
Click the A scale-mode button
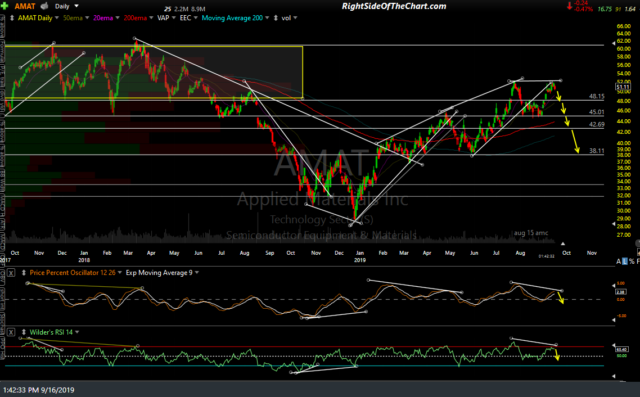click(618, 262)
